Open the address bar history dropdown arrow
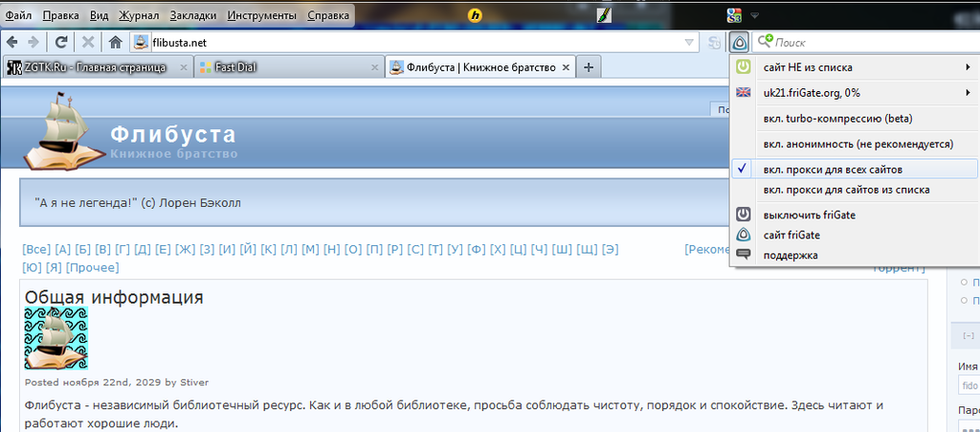This screenshot has width=980, height=432. tap(689, 42)
